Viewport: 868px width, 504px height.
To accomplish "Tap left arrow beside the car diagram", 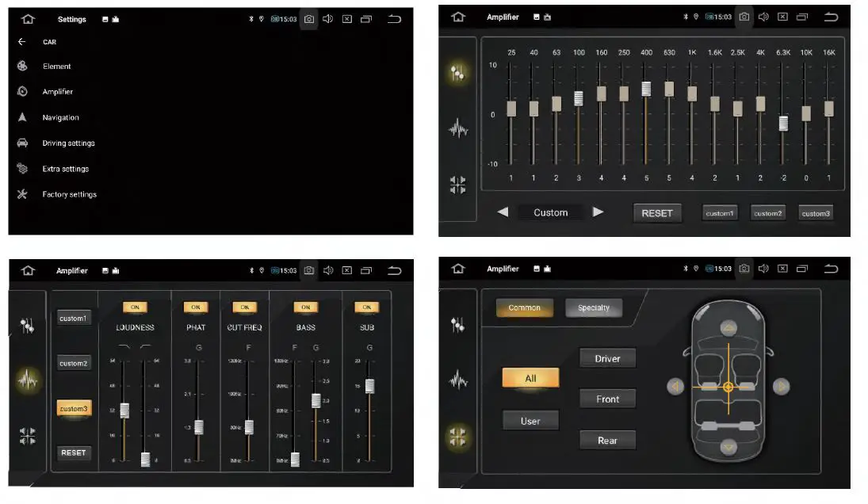I will pyautogui.click(x=675, y=387).
